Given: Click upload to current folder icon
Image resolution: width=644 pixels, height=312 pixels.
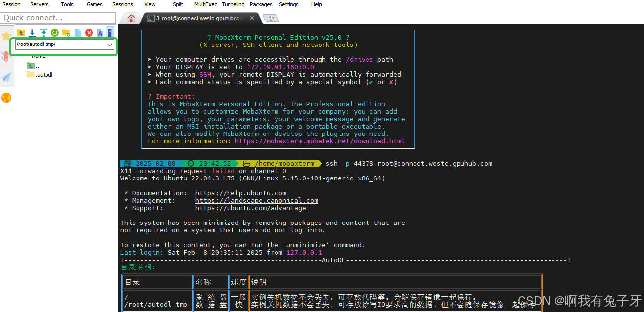Looking at the screenshot, I should (x=44, y=33).
